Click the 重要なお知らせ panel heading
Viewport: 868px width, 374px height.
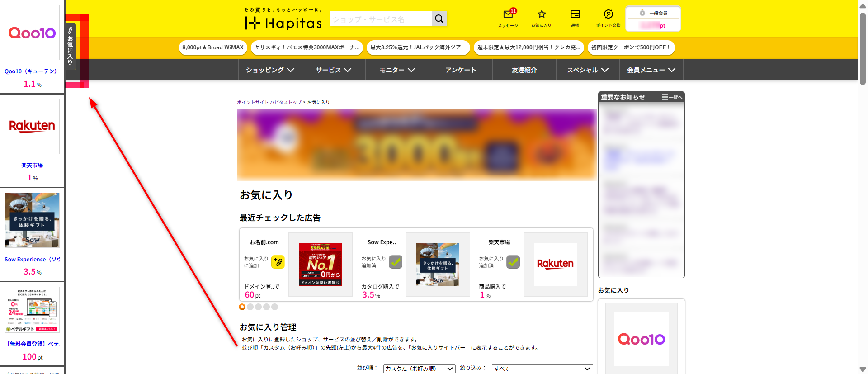[623, 97]
